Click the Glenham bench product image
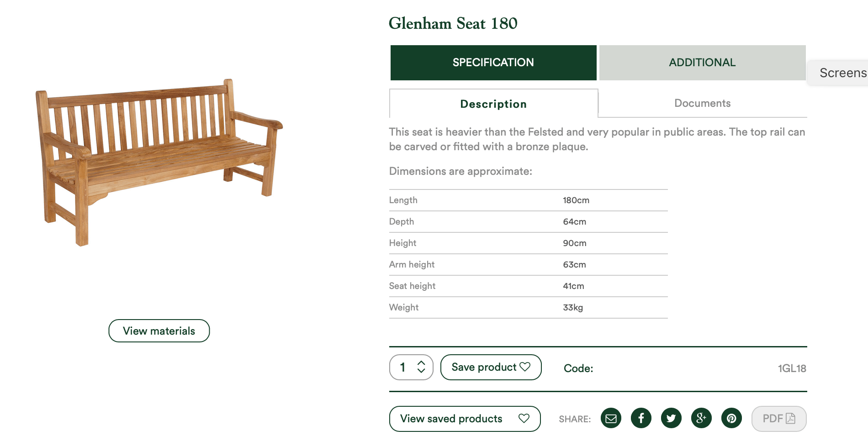Viewport: 868px width, 441px height. click(159, 162)
